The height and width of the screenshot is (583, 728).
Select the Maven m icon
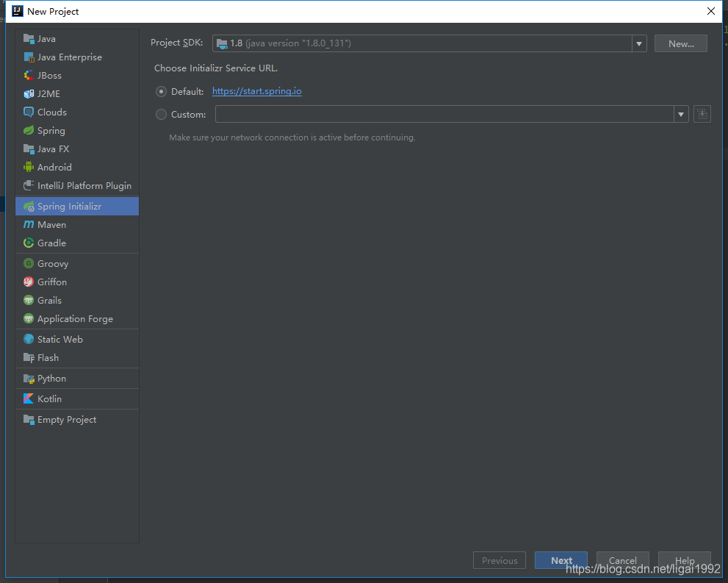[29, 224]
